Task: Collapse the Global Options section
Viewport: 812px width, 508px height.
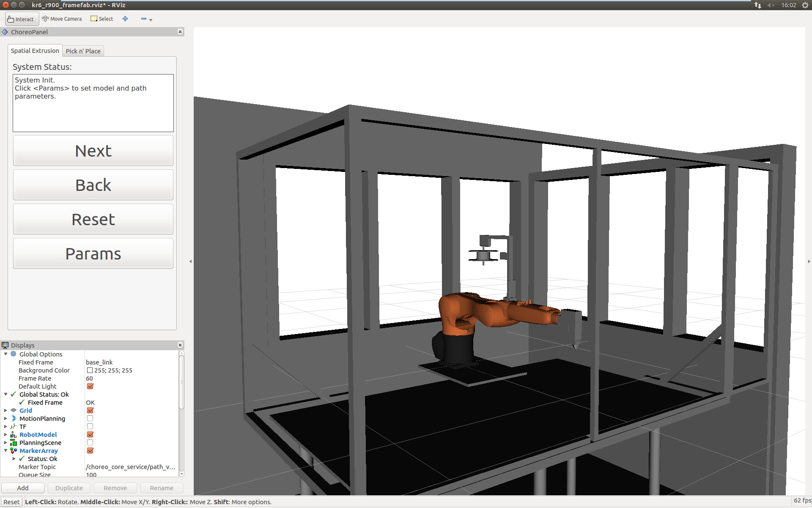Action: click(5, 354)
